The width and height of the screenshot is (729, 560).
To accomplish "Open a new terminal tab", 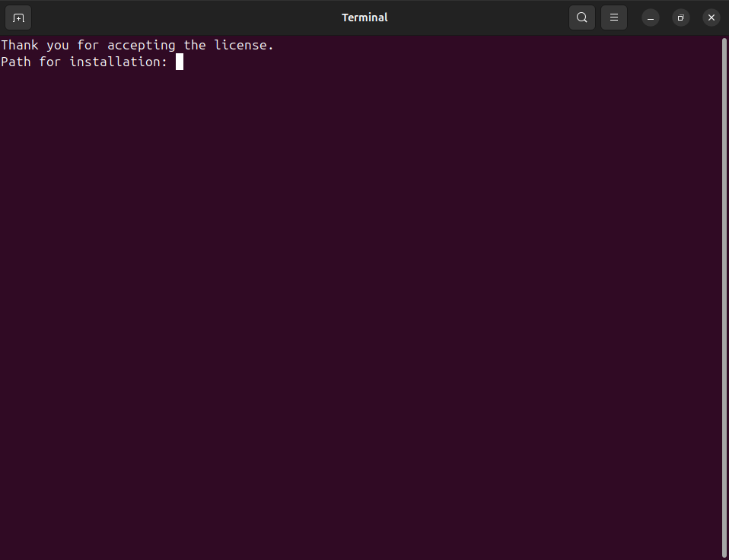I will (18, 17).
